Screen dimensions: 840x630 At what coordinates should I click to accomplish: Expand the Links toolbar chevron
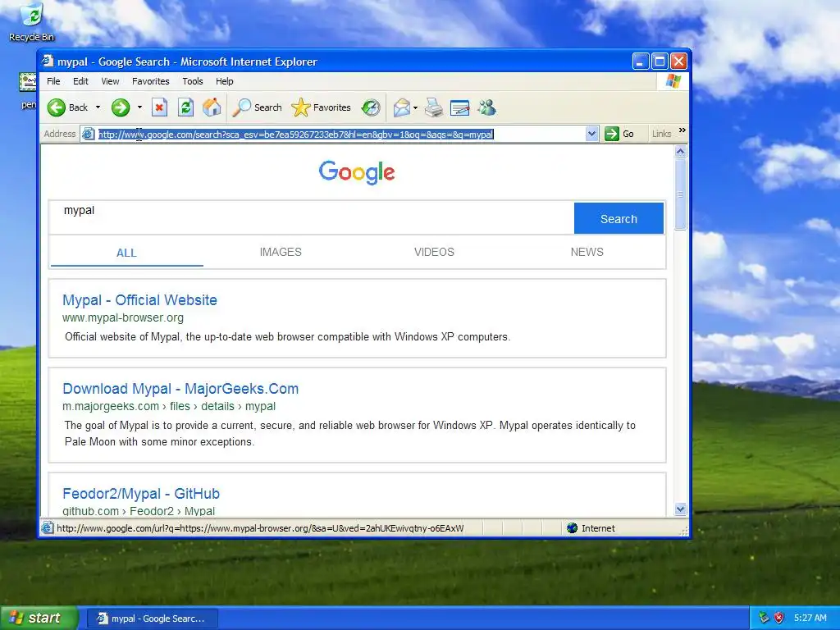(682, 130)
